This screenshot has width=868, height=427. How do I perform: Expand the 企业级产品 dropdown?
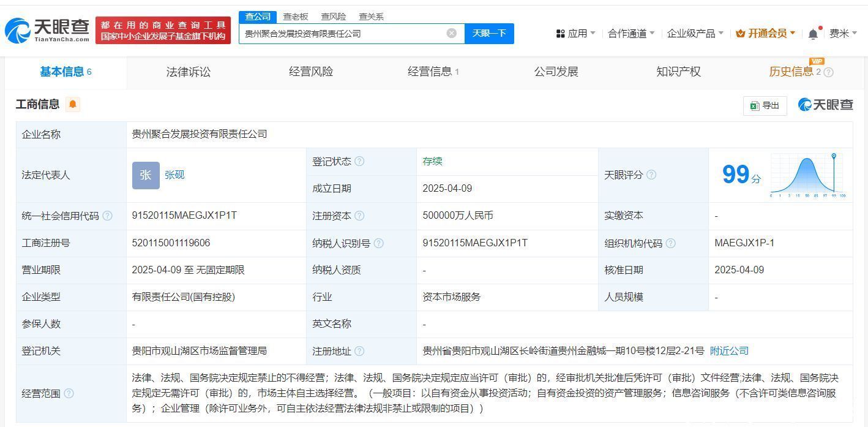point(695,33)
